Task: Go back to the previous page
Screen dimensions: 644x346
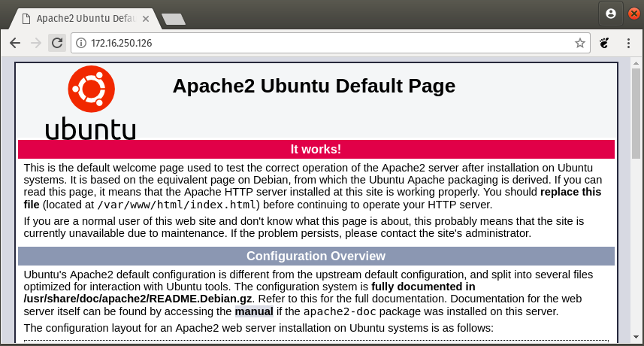Action: point(15,43)
